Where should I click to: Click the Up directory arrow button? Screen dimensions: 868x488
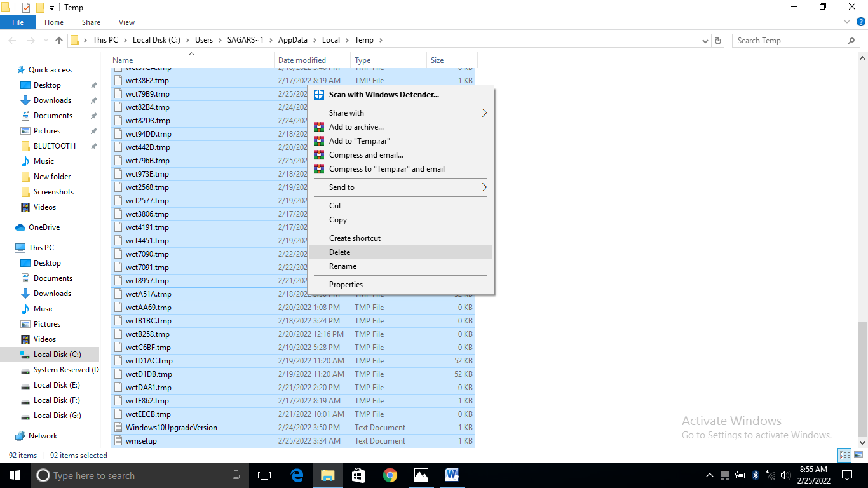59,41
